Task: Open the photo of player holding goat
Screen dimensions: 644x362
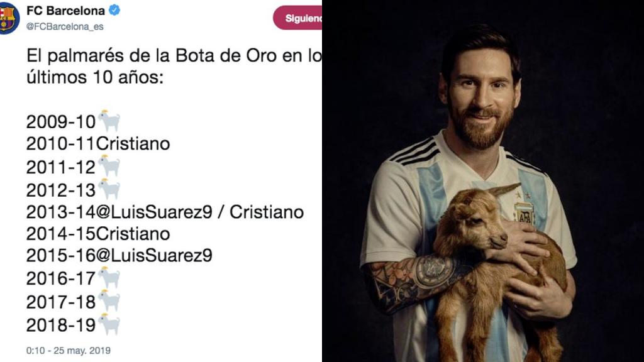Action: [483, 181]
